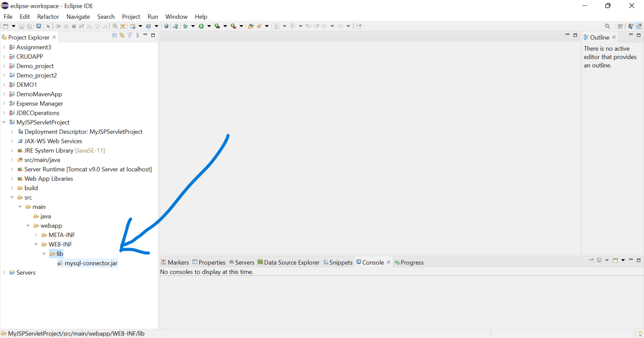Close the Outline view tab
644x338 pixels.
[x=614, y=37]
